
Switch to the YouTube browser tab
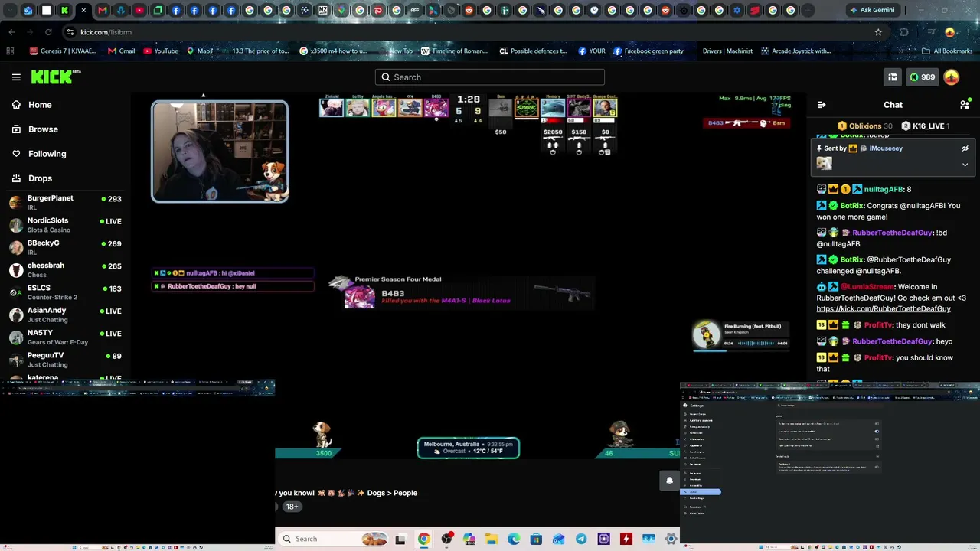point(139,11)
